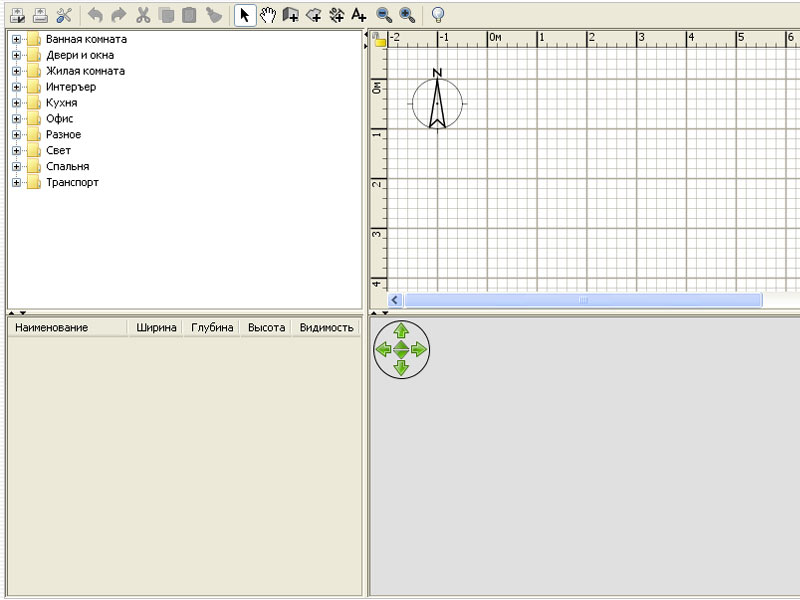
Task: Activate the pan hand tool
Action: click(268, 15)
